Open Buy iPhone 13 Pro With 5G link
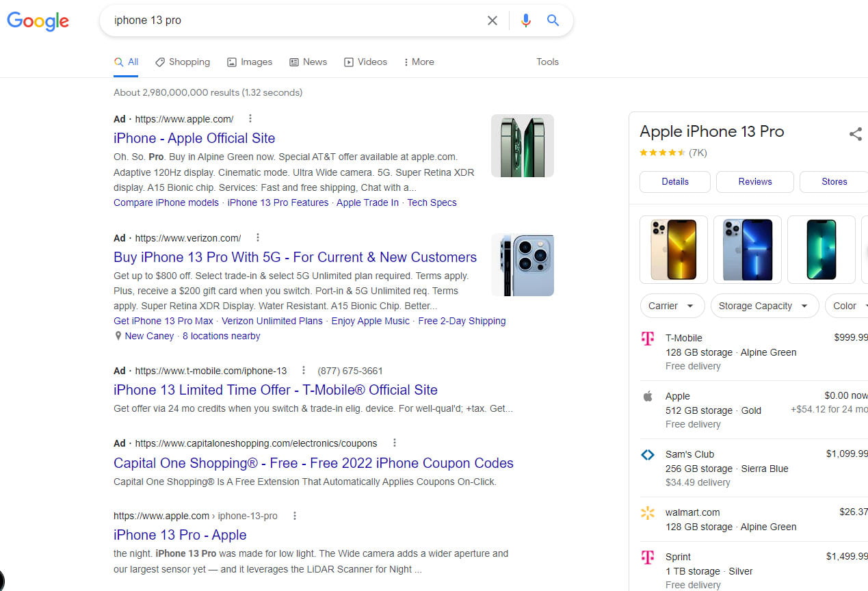Viewport: 868px width, 591px height. click(x=295, y=257)
